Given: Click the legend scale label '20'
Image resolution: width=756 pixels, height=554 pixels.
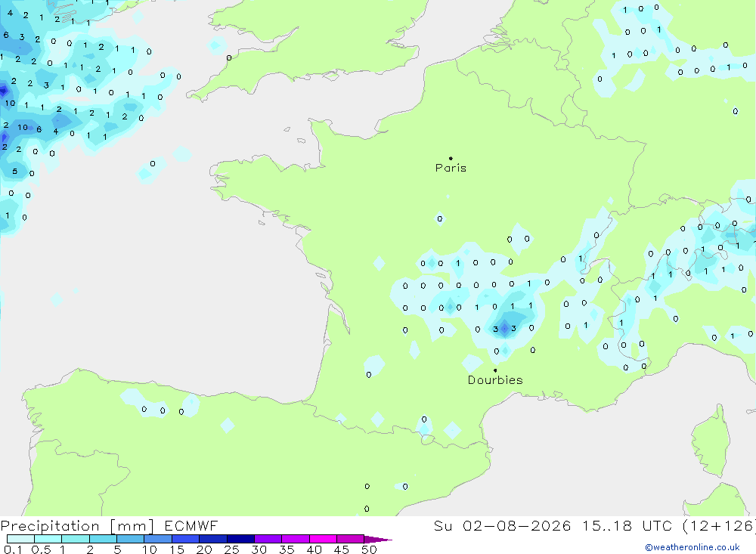Looking at the screenshot, I should click(204, 549).
